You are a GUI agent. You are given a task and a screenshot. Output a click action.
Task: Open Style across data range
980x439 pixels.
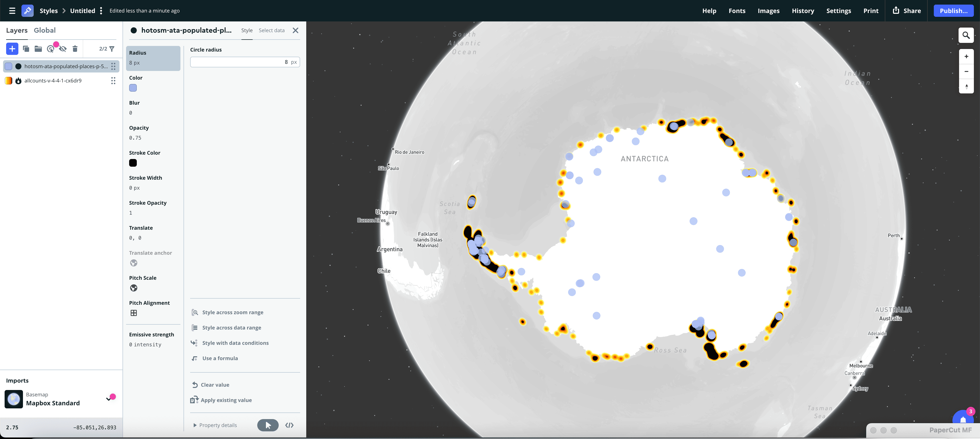coord(231,327)
